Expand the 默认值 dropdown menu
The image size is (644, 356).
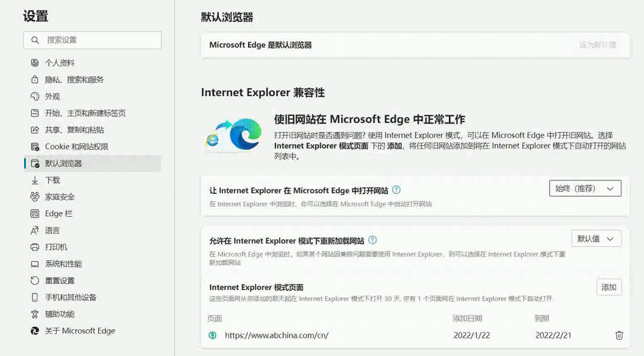coord(596,239)
